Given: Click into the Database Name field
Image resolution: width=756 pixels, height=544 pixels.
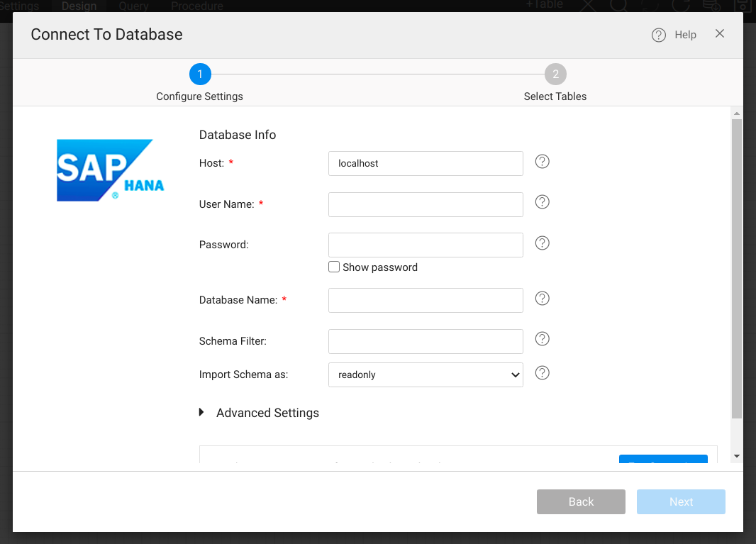Looking at the screenshot, I should tap(426, 300).
